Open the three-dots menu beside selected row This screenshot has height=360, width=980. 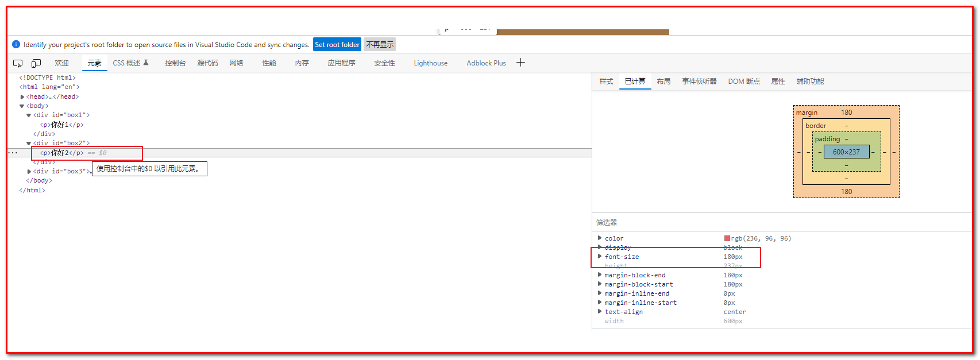coord(13,153)
